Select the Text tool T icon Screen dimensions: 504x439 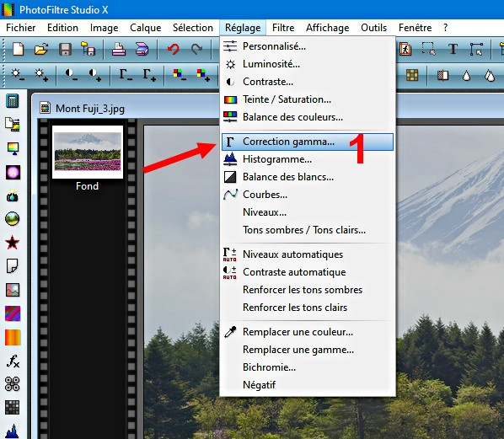[x=453, y=49]
